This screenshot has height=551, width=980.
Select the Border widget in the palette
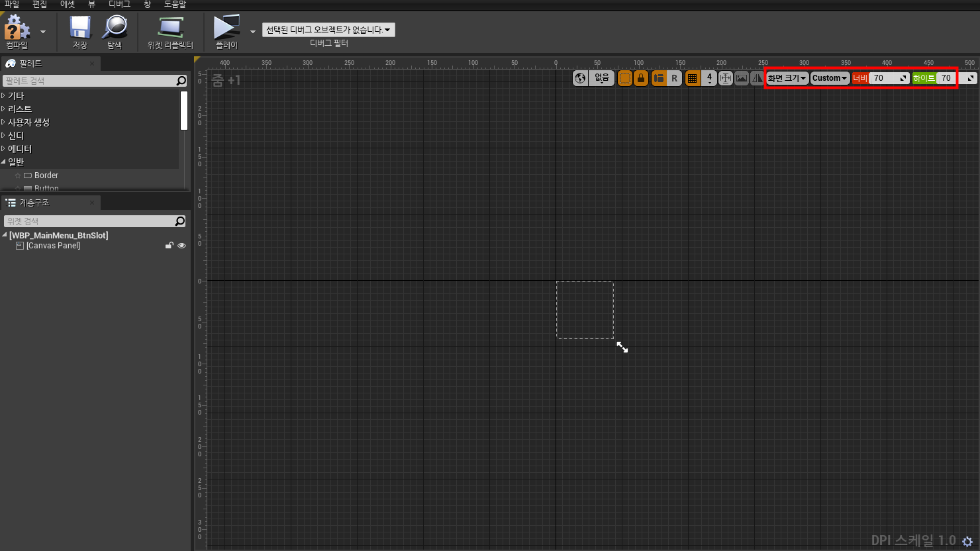(x=41, y=175)
